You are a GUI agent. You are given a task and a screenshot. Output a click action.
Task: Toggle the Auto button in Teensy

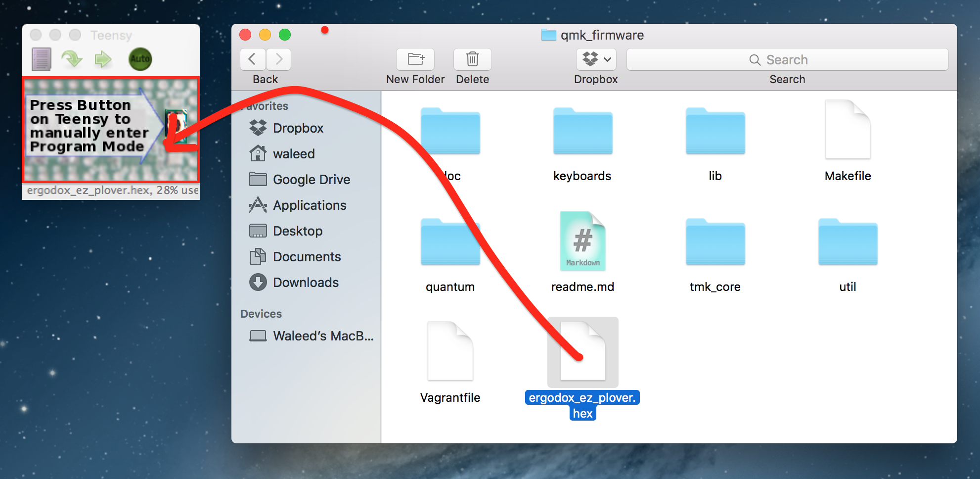coord(140,59)
